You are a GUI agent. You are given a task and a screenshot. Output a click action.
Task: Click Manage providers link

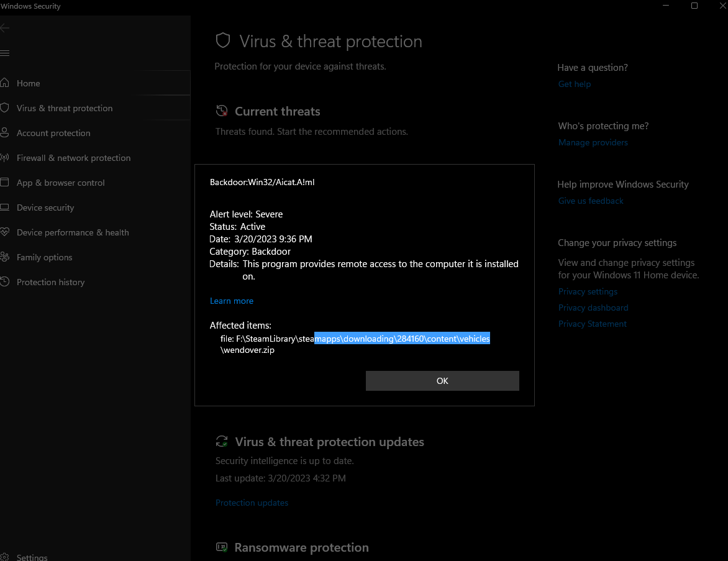click(x=593, y=142)
